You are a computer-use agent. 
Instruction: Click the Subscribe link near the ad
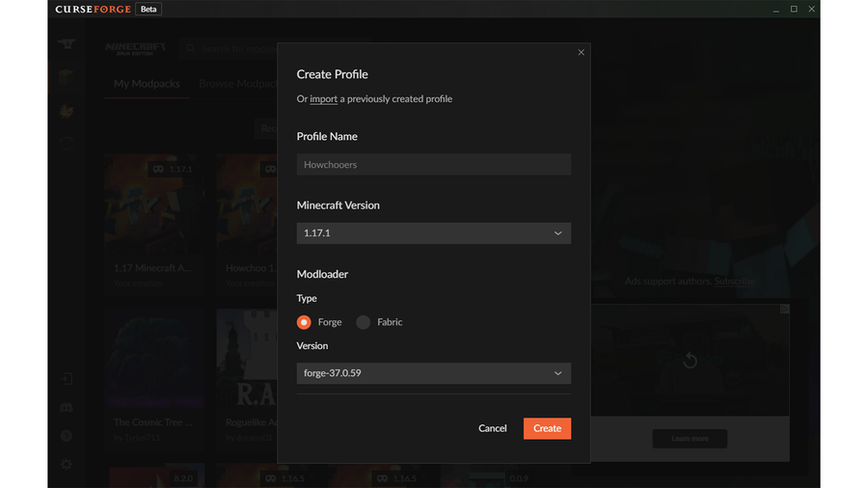point(734,282)
